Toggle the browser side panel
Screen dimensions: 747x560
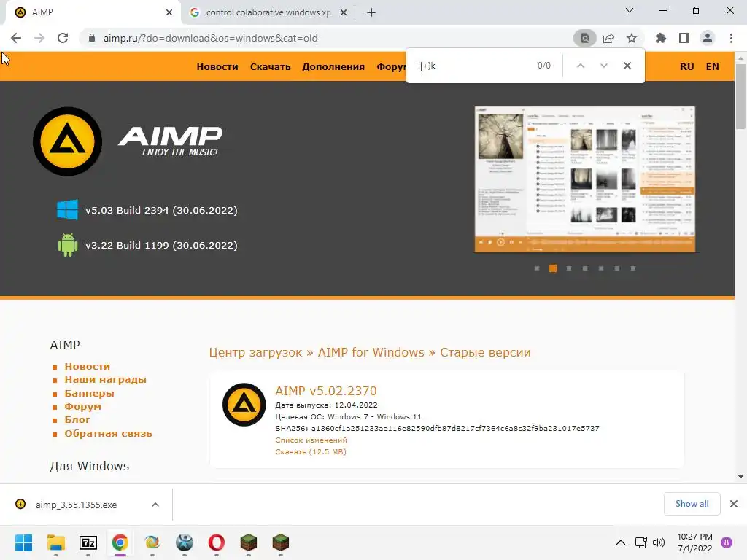click(684, 38)
